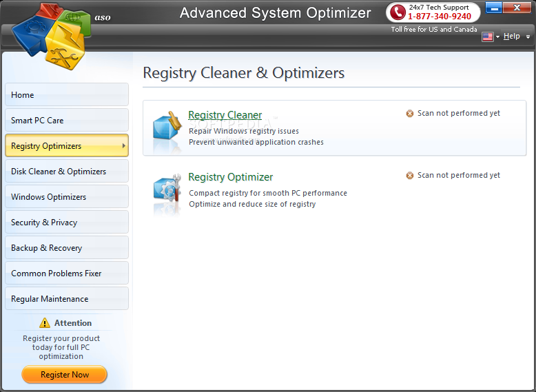The image size is (536, 392).
Task: Click 'Compact registry for smooth PC performance' text
Action: pos(268,193)
